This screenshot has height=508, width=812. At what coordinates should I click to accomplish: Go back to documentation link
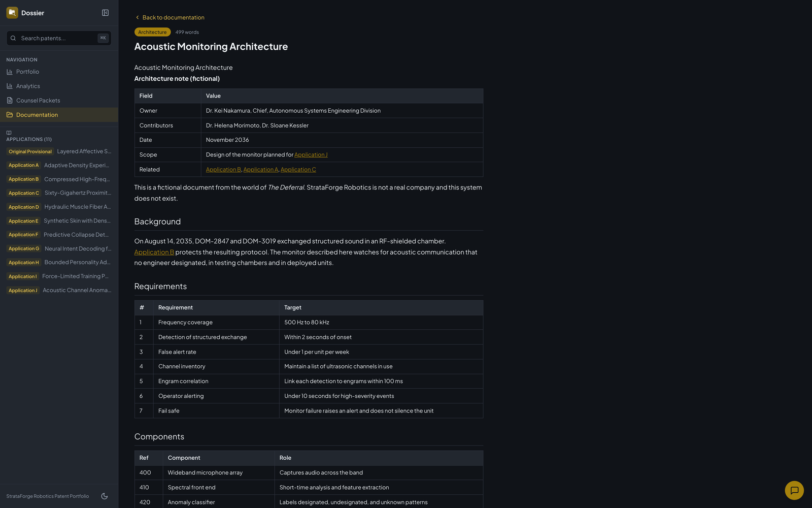170,17
